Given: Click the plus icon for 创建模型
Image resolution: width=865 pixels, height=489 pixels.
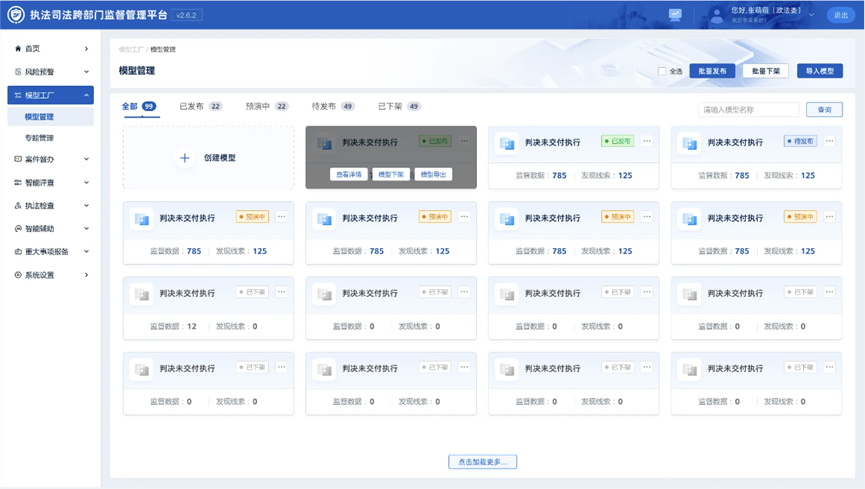Looking at the screenshot, I should 184,158.
